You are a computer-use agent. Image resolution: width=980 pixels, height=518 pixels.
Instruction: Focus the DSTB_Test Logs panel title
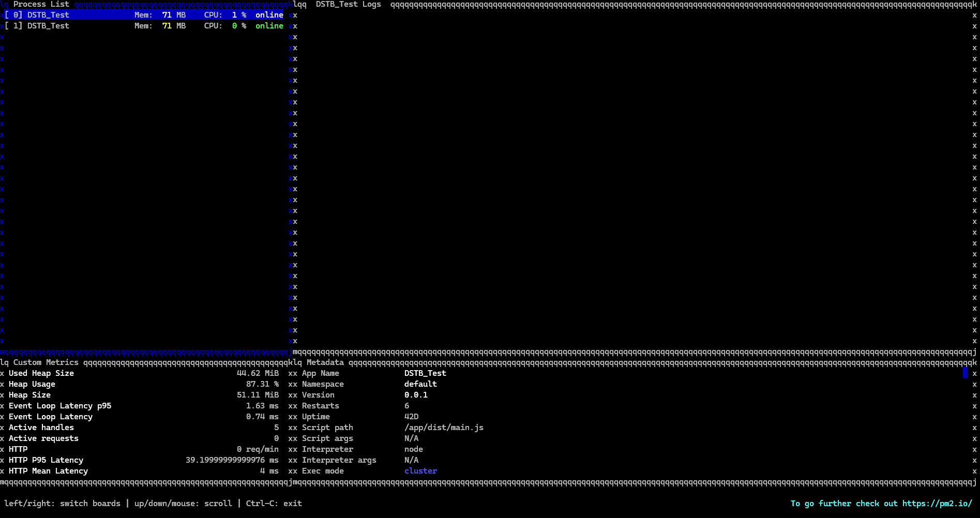(x=348, y=4)
